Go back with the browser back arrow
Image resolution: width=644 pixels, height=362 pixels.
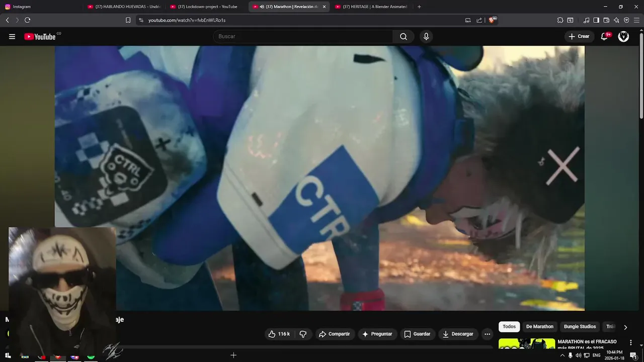point(7,20)
